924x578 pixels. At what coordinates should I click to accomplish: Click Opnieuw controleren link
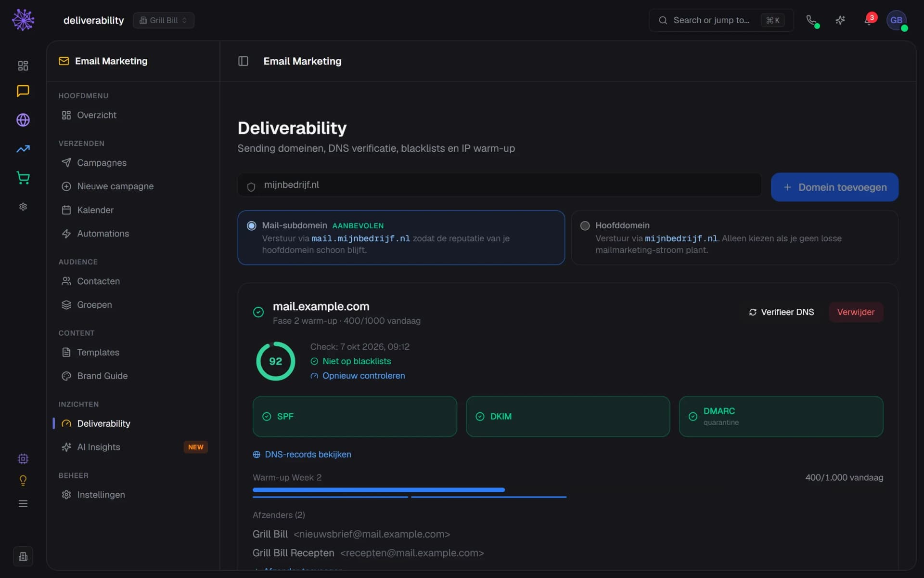[358, 376]
